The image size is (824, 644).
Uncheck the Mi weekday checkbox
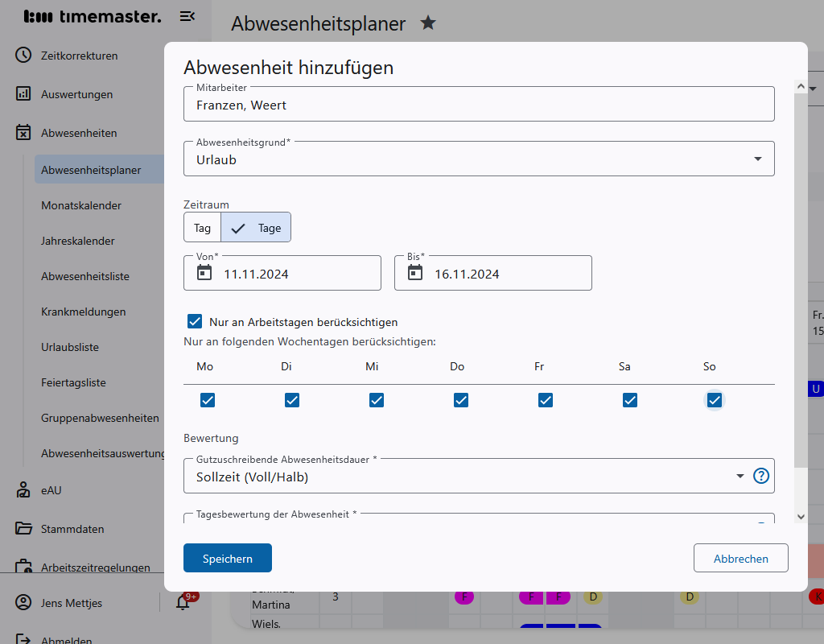376,399
